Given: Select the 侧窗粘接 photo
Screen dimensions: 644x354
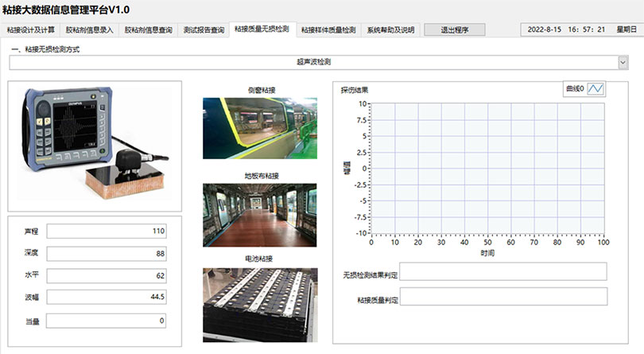Looking at the screenshot, I should click(x=259, y=128).
